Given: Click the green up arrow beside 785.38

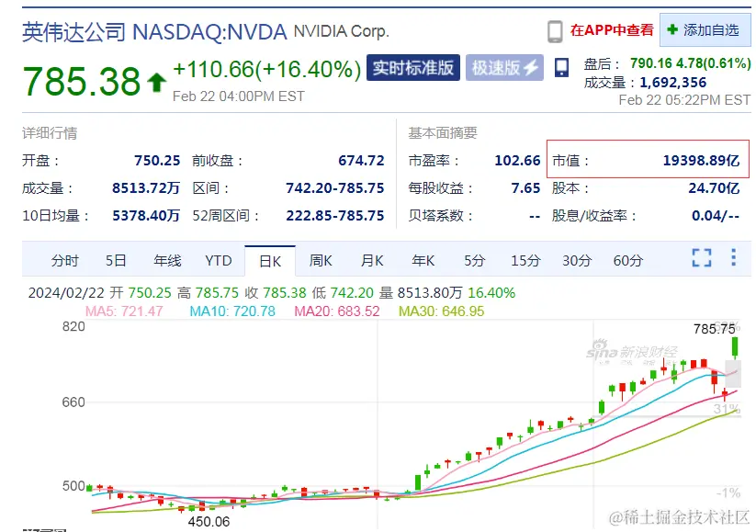Looking at the screenshot, I should 157,82.
